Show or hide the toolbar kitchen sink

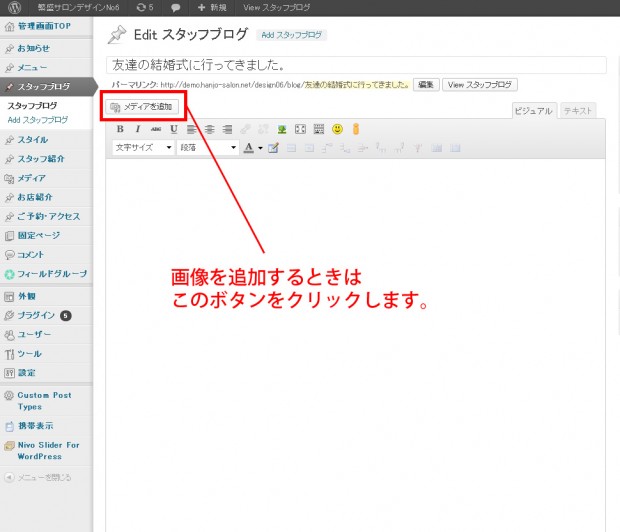(319, 129)
